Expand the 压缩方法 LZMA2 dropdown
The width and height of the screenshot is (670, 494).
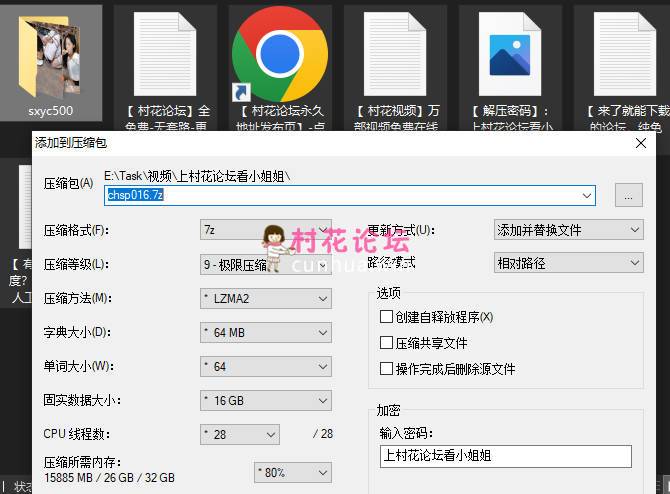265,298
